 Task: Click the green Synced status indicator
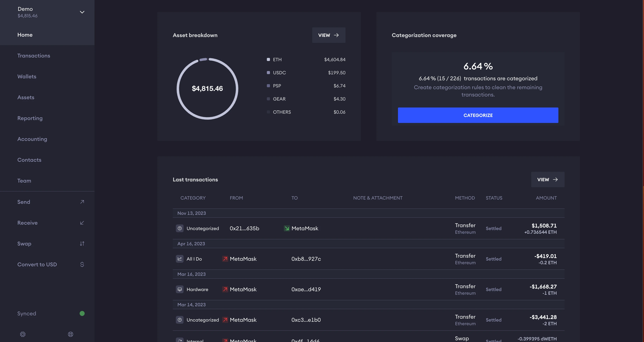(82, 313)
